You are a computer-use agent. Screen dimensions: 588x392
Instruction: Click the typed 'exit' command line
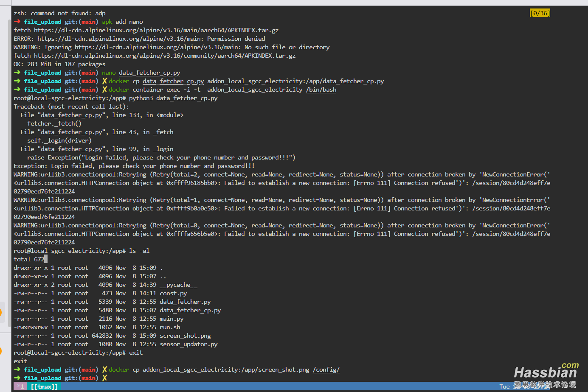pos(136,353)
